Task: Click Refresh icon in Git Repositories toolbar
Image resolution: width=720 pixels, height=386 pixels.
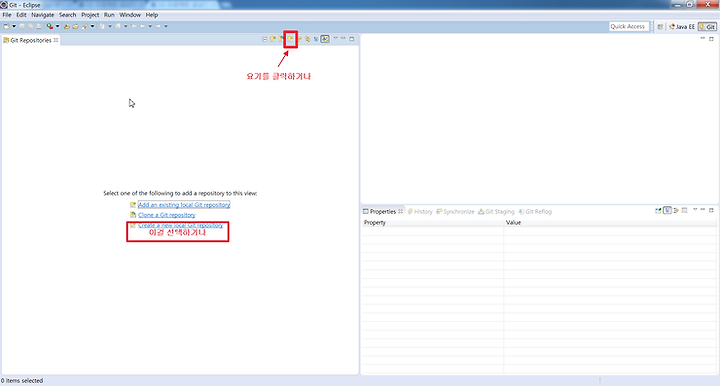Action: pos(300,39)
